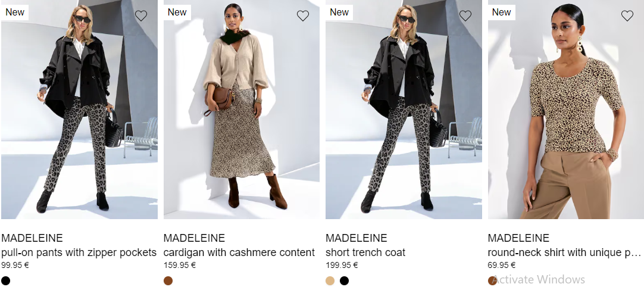
Task: Save round-neck shirt using heart icon
Action: 627,15
